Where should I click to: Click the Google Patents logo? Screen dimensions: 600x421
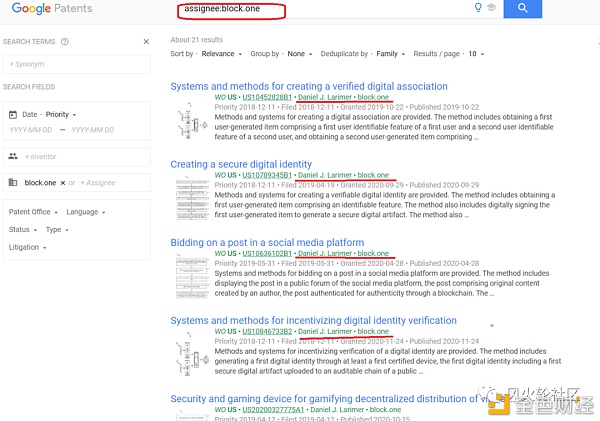point(52,8)
